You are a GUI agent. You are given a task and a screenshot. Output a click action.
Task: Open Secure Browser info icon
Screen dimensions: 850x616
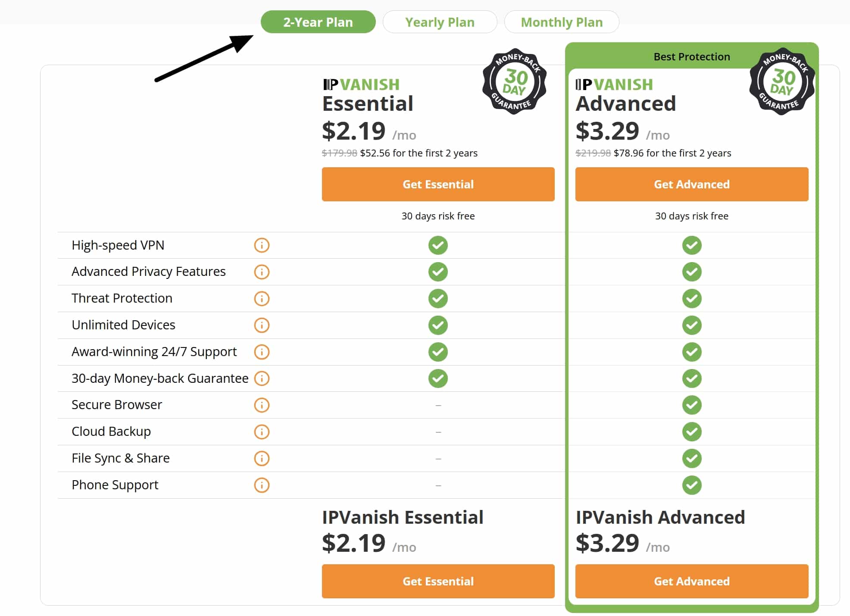pos(262,405)
